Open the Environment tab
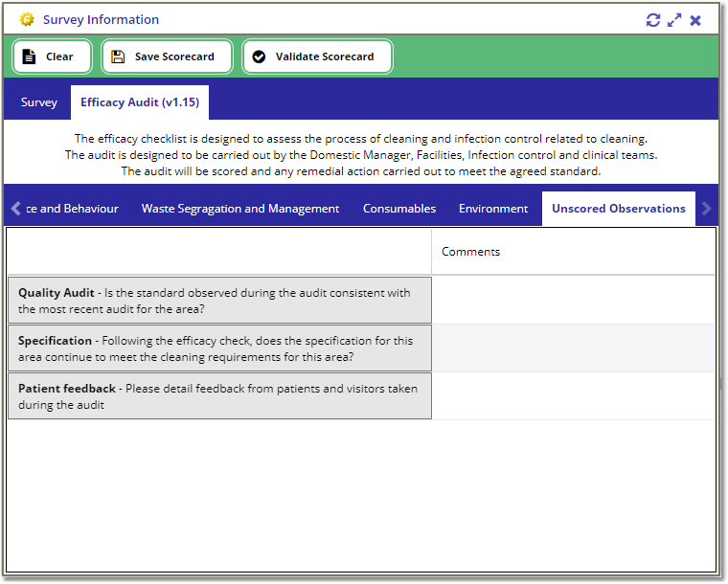 [x=493, y=209]
